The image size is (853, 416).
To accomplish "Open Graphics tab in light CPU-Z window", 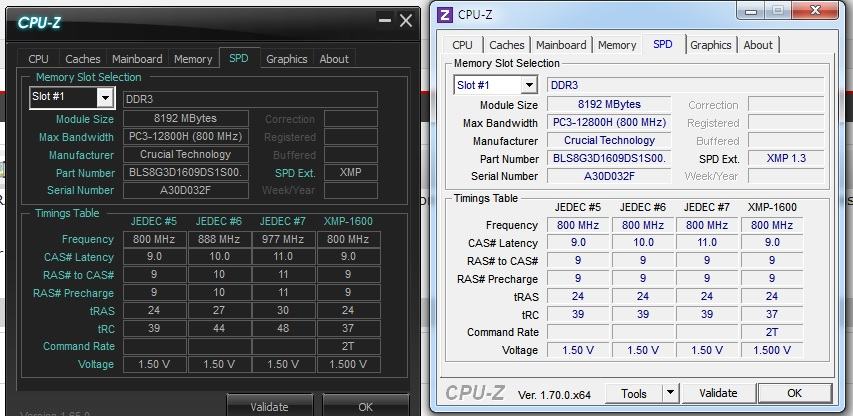I will pyautogui.click(x=710, y=45).
